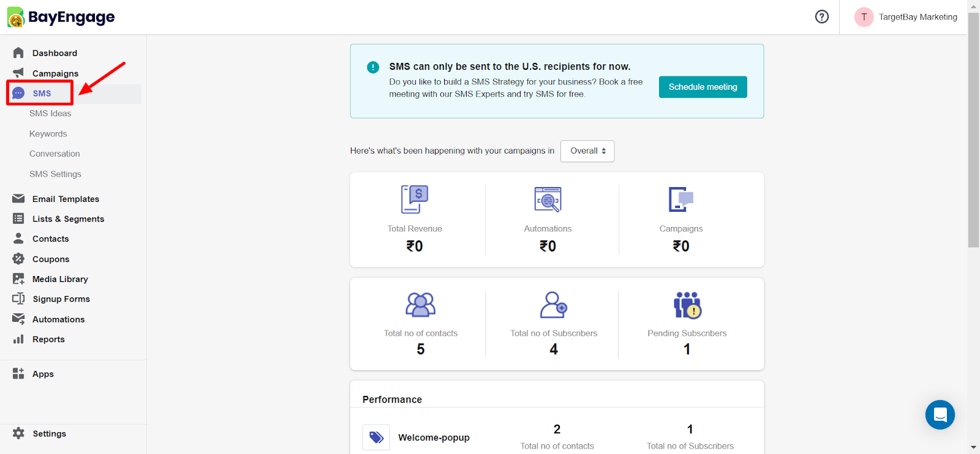Open the live chat widget

(x=940, y=415)
